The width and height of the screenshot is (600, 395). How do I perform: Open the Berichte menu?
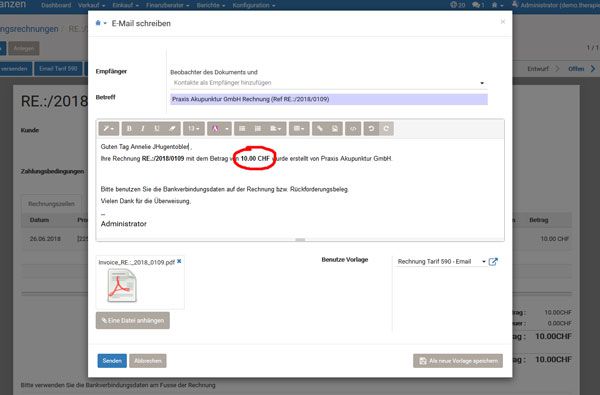pyautogui.click(x=211, y=5)
